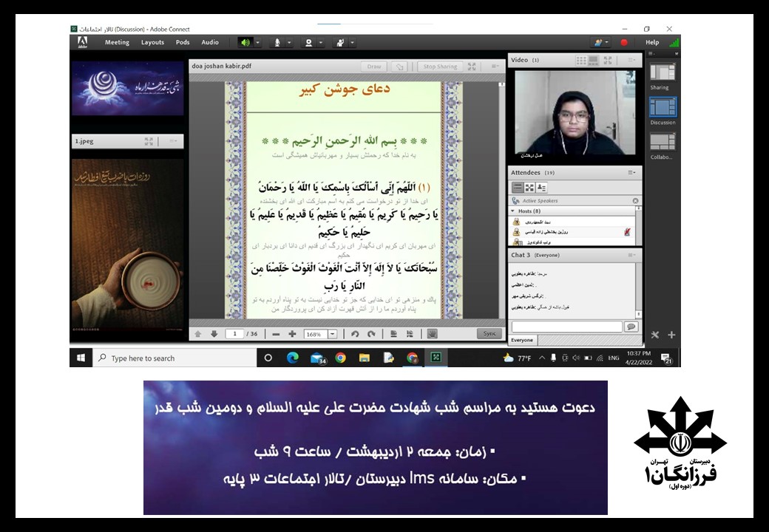
Task: Switch to the Sharing layout thumbnail
Action: pyautogui.click(x=662, y=73)
